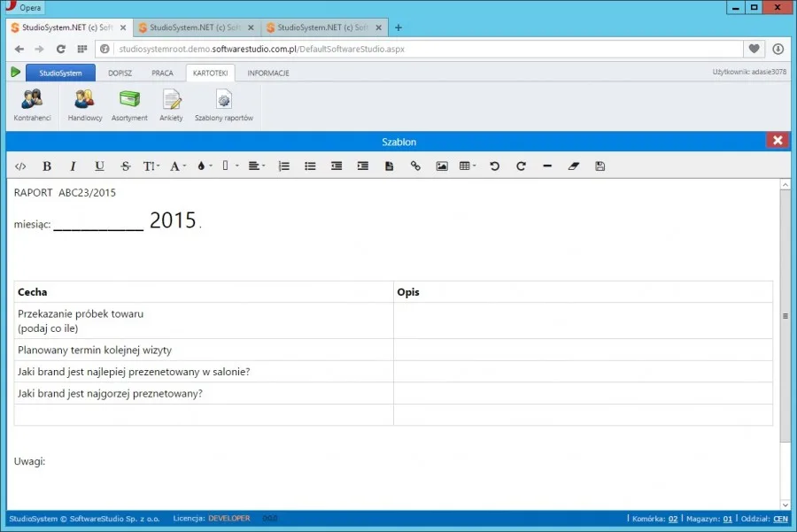The height and width of the screenshot is (532, 797).
Task: Insert an image into the template
Action: click(442, 166)
